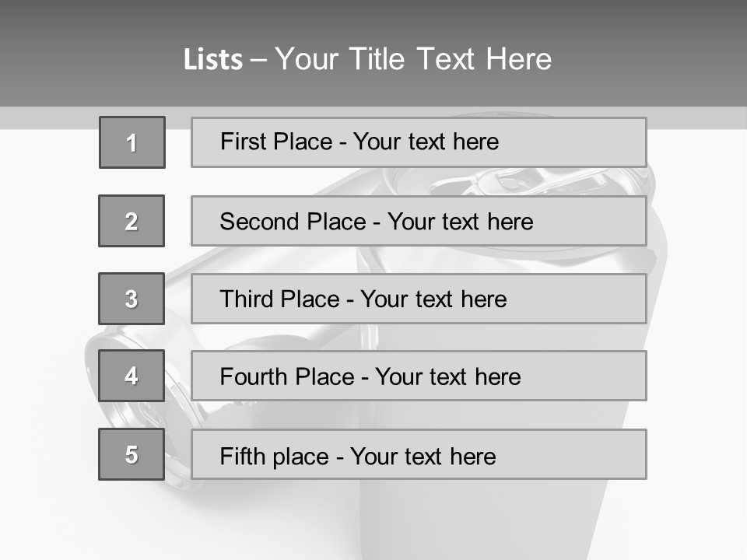Click the word Second in list
This screenshot has height=560, width=747.
pyautogui.click(x=259, y=222)
